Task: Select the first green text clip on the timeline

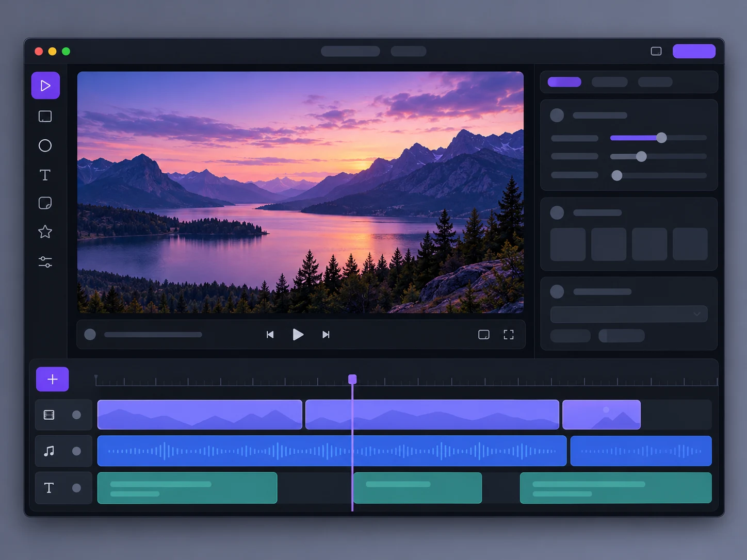Action: coord(187,488)
